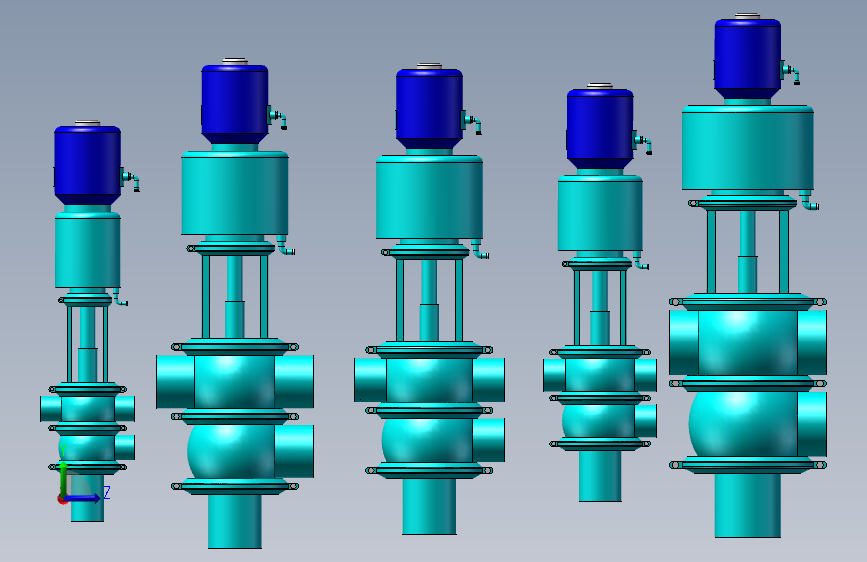
Task: Select left inlet port of second valve's upper body
Action: pos(175,382)
